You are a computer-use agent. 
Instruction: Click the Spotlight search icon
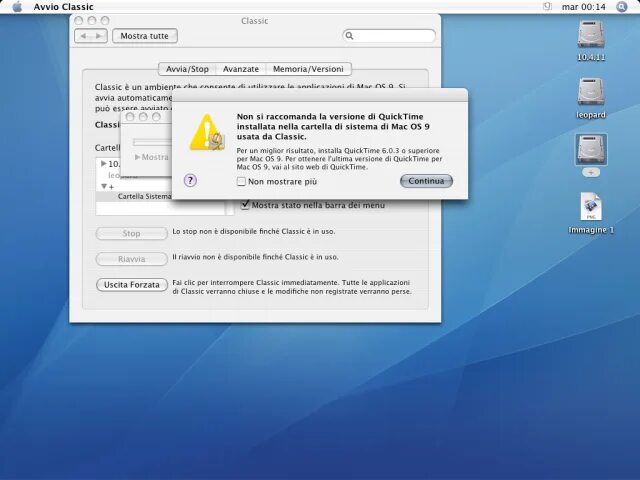pos(621,7)
